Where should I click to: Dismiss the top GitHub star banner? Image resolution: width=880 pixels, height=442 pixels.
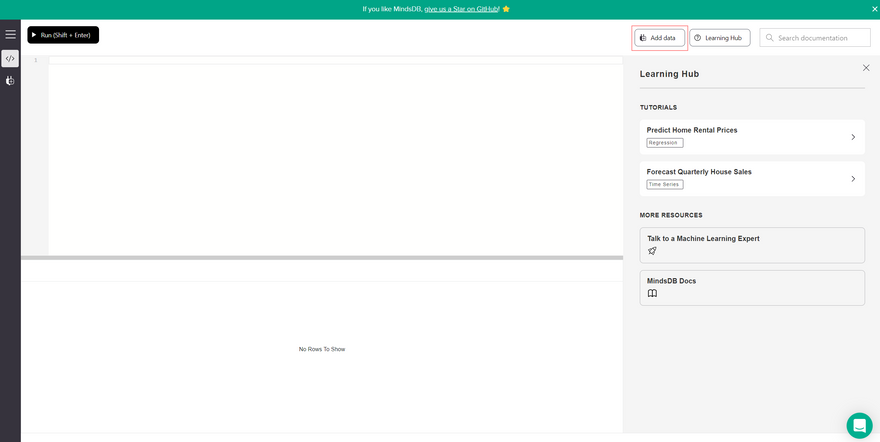(874, 9)
